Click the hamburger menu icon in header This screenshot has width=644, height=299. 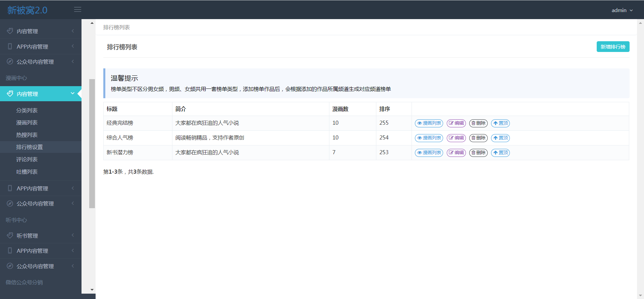tap(77, 10)
